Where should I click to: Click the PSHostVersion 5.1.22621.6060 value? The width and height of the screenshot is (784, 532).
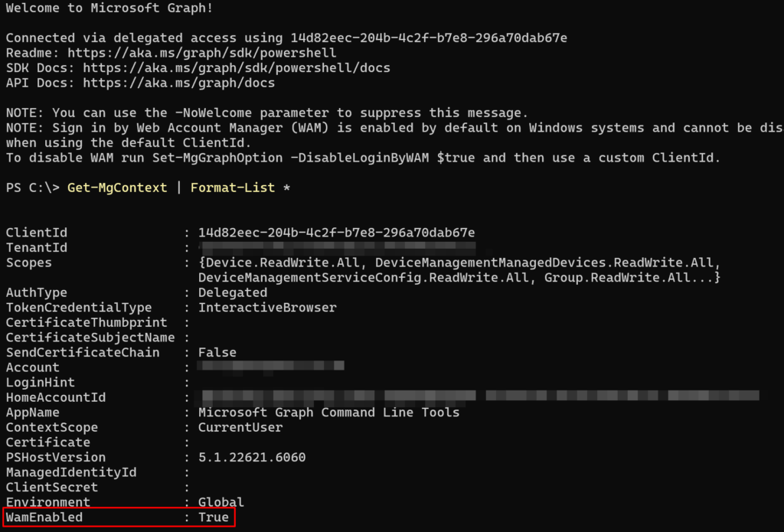pos(252,458)
